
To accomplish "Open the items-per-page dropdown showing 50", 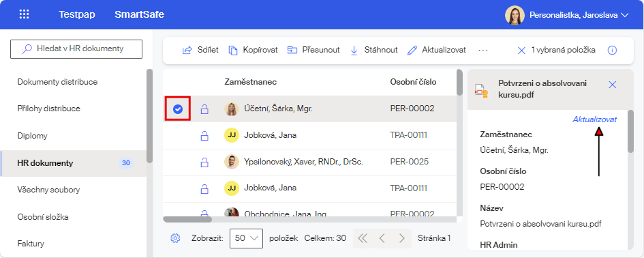I will (x=246, y=238).
